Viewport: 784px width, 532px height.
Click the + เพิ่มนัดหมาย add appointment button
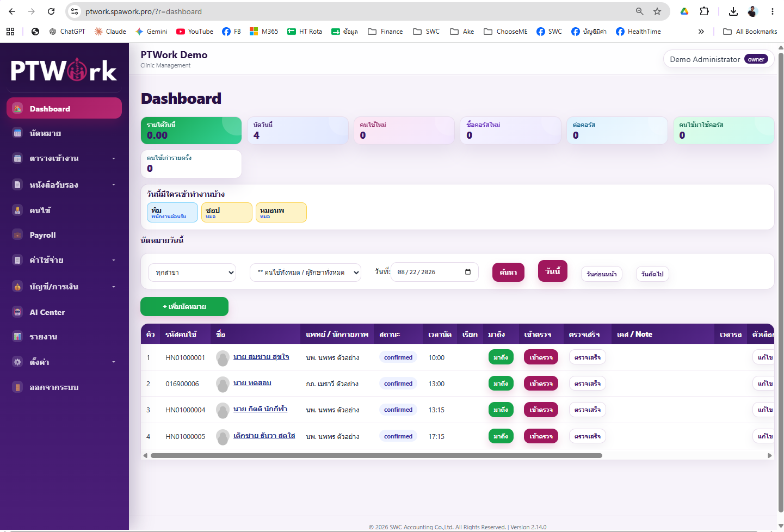click(184, 307)
